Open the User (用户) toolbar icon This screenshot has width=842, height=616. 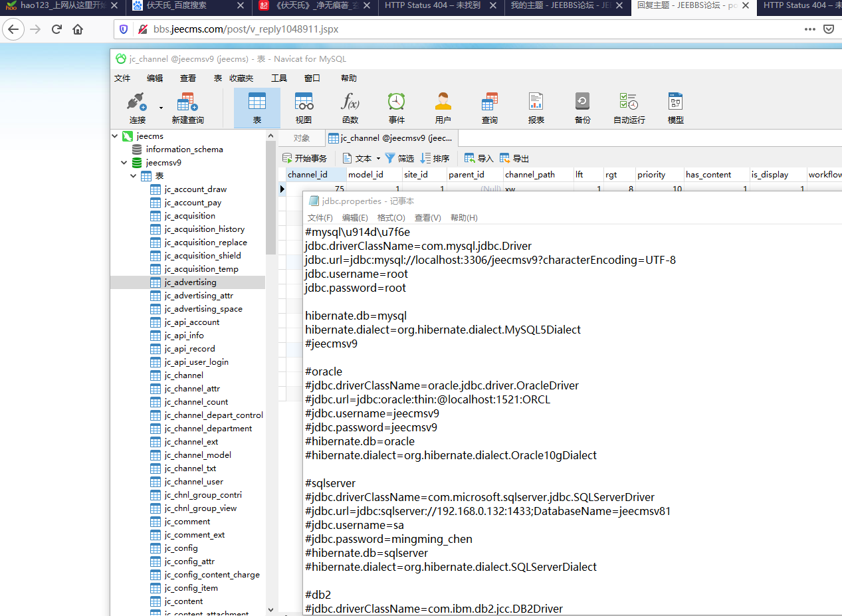pyautogui.click(x=443, y=108)
